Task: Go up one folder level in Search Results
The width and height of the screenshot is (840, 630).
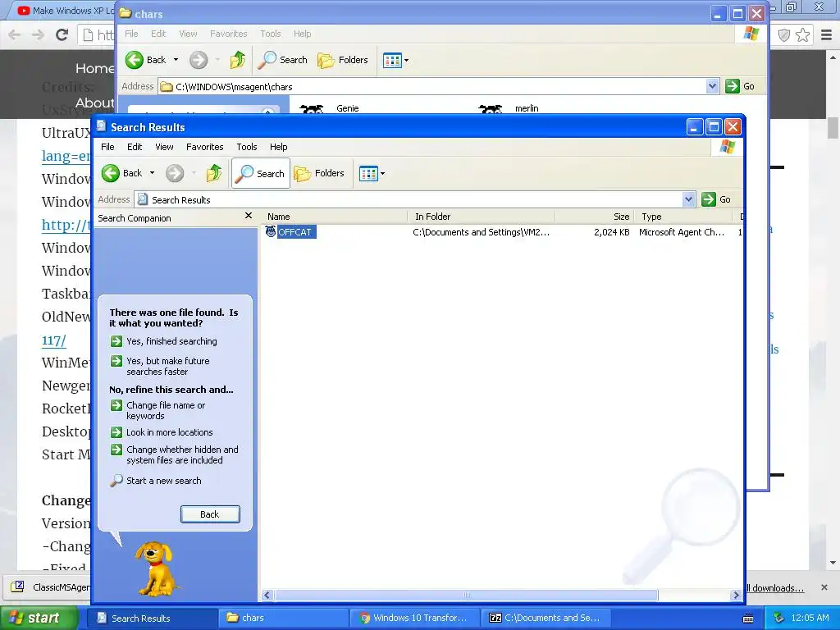Action: coord(214,173)
